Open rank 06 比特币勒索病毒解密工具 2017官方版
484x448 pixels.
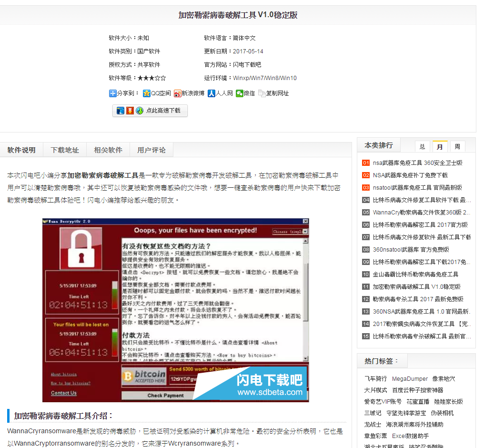point(420,225)
